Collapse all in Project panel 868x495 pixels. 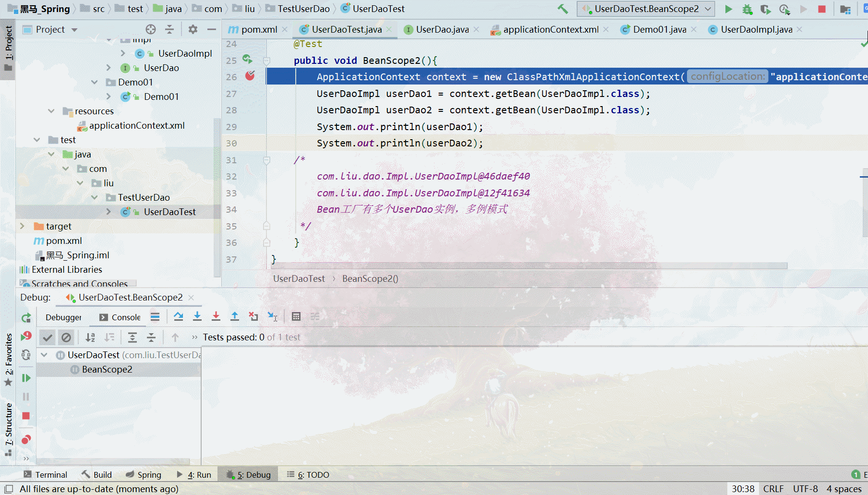coord(169,29)
